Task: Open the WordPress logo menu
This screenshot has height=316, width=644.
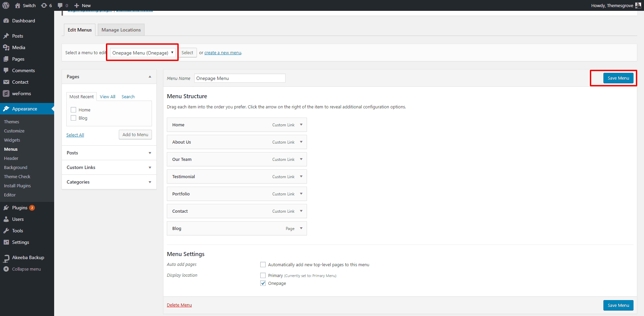Action: 5,5
